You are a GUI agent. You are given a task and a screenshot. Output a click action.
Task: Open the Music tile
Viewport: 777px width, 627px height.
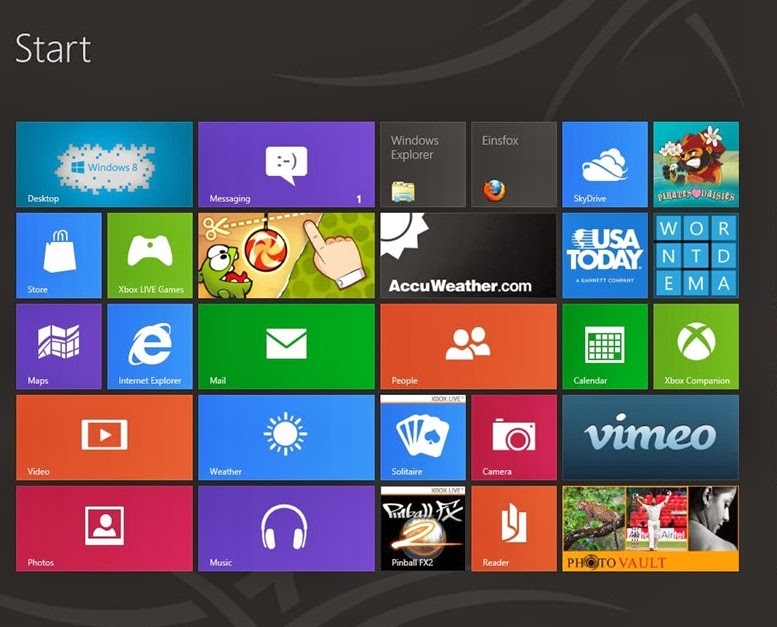[x=286, y=528]
